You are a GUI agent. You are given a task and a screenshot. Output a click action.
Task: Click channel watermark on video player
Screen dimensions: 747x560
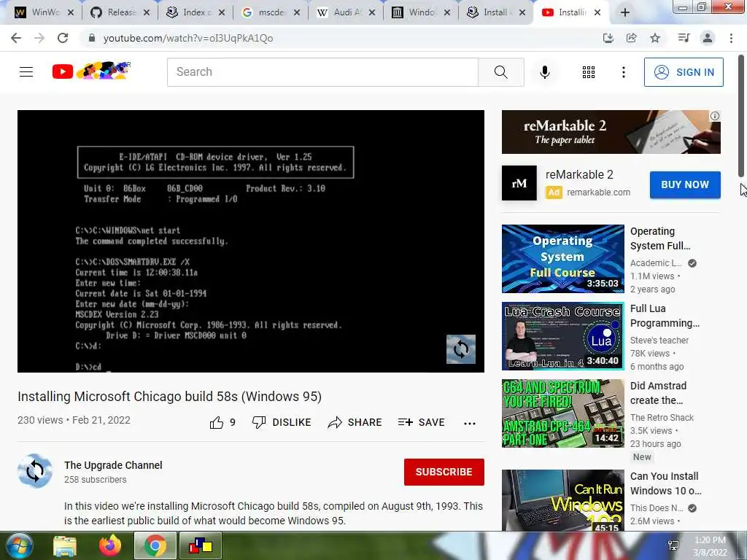pyautogui.click(x=461, y=349)
